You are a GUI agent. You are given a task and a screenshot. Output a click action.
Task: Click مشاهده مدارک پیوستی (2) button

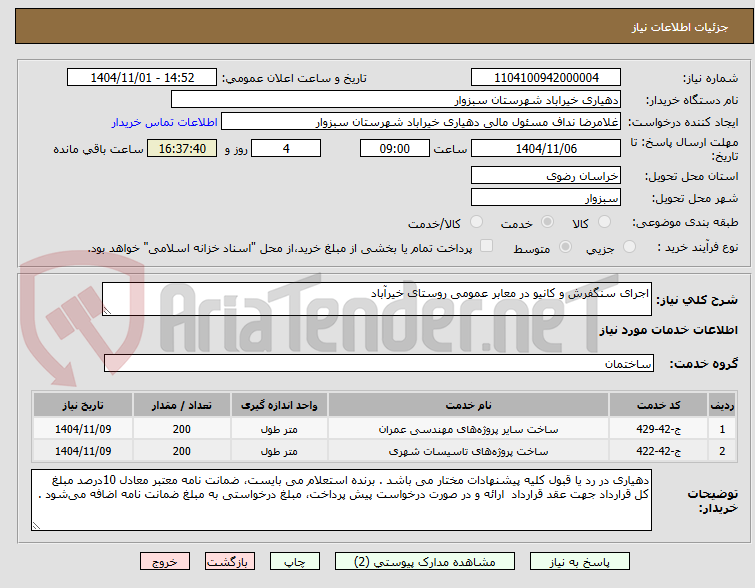coord(425,562)
